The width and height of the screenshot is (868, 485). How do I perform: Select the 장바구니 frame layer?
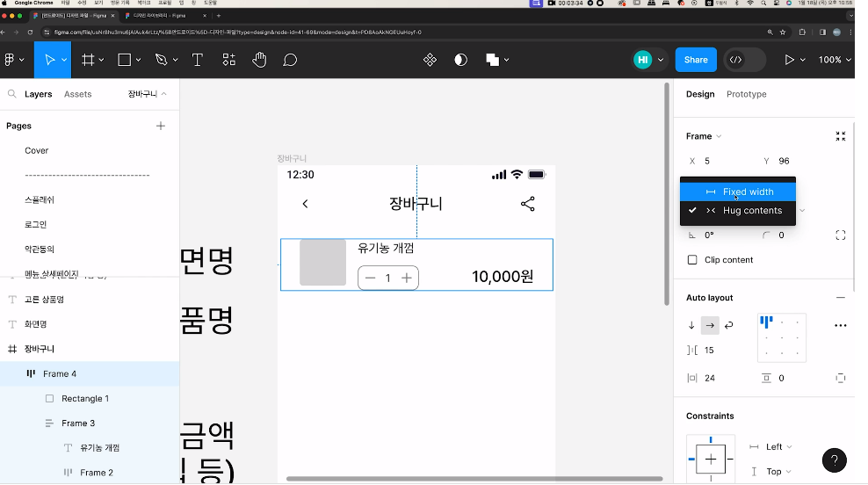[90, 349]
